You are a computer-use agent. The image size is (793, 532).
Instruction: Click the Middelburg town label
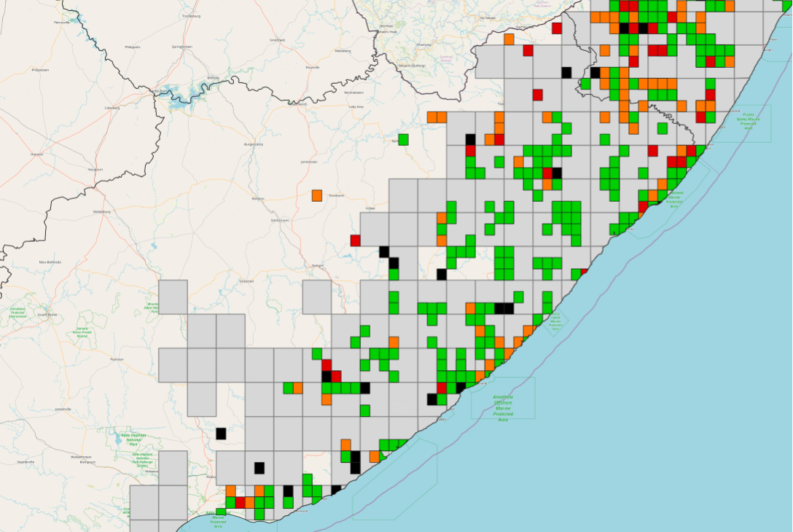(x=101, y=211)
